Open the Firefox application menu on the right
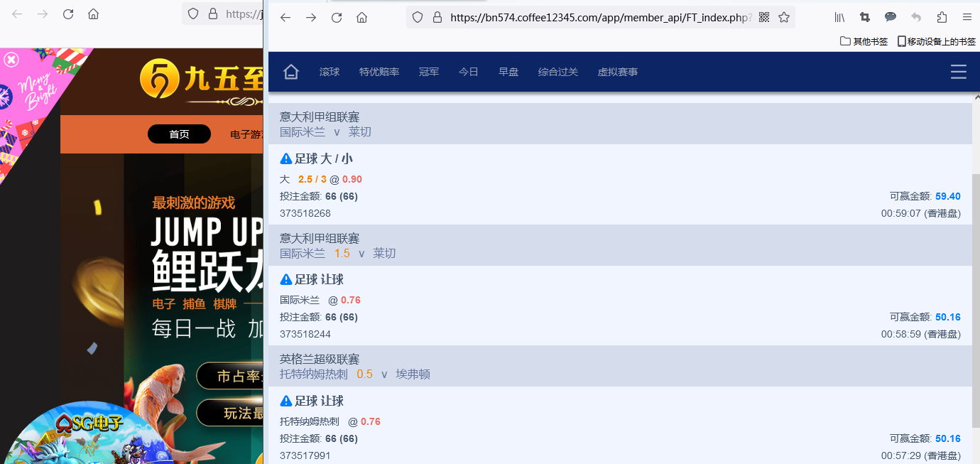The width and height of the screenshot is (980, 464). (x=967, y=17)
